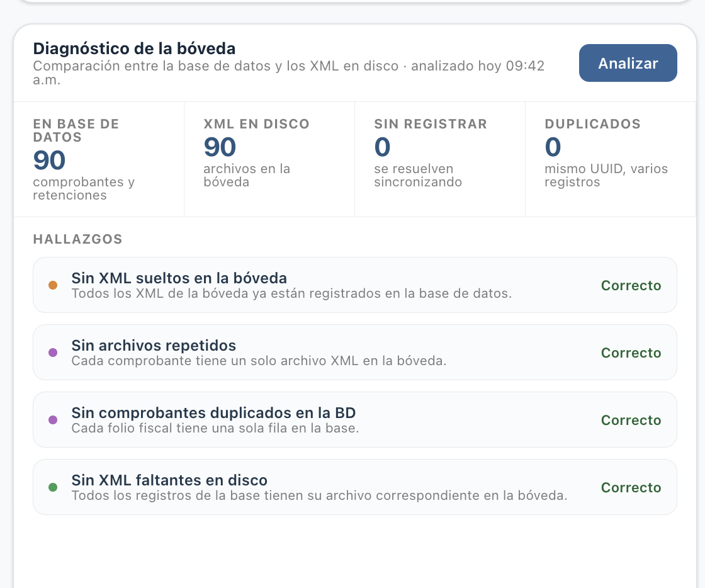The width and height of the screenshot is (705, 588).
Task: Click the orange dot beside Sin XML sueltos
Action: point(53,285)
